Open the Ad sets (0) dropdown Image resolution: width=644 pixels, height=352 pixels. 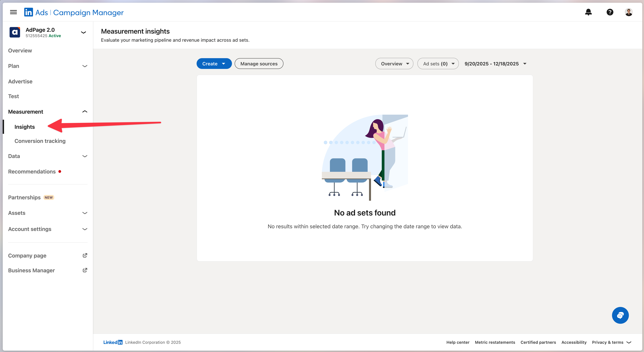(x=438, y=64)
